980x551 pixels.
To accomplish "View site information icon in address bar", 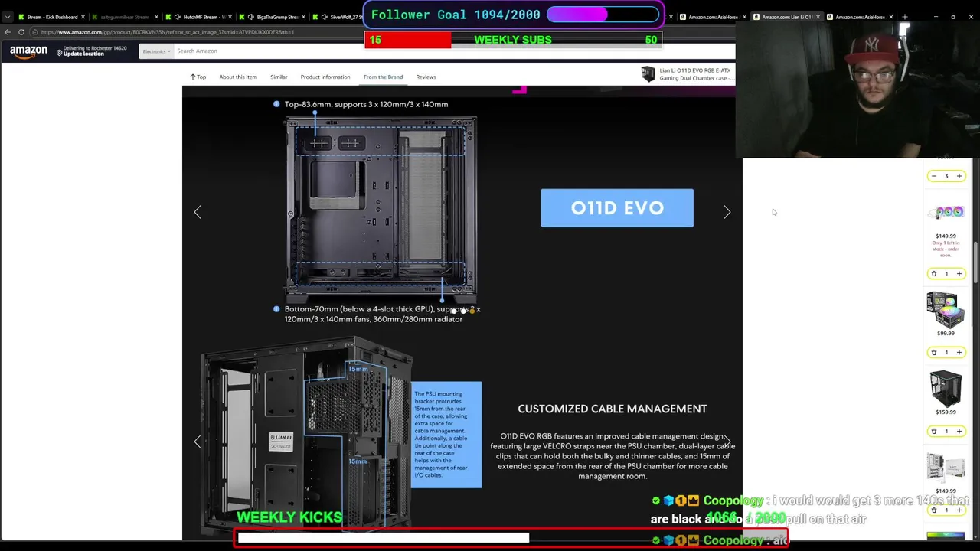I will 35,32.
